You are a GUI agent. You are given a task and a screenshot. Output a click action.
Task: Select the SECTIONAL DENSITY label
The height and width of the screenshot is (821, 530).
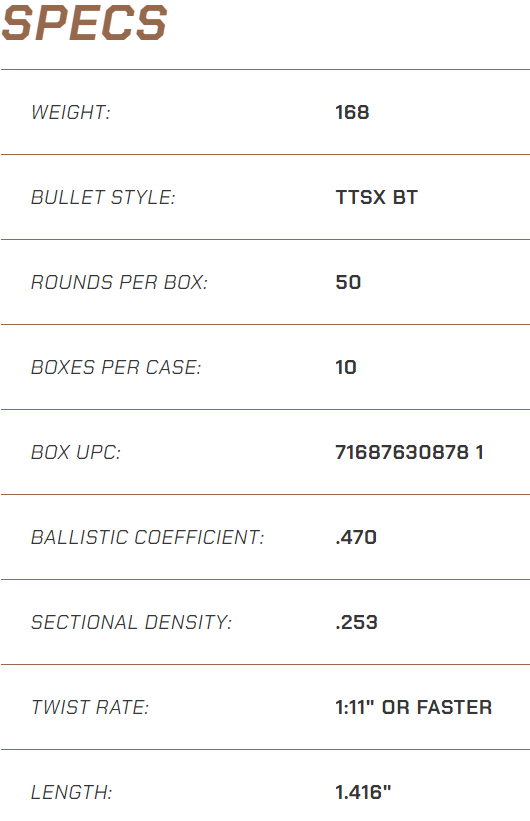coord(131,622)
